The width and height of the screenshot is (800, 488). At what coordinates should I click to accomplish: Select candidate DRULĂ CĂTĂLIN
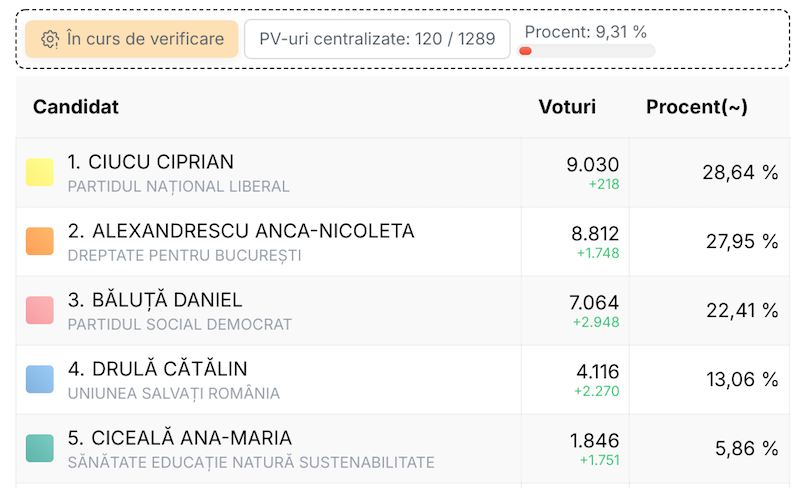(x=157, y=369)
